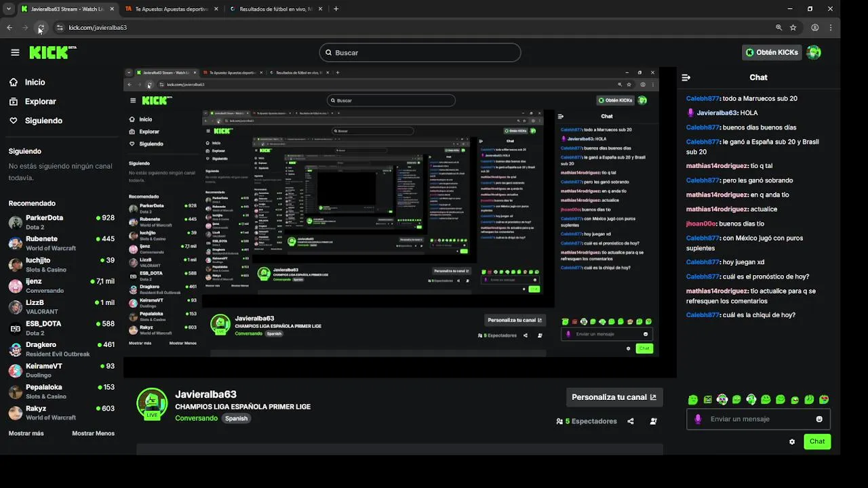This screenshot has width=868, height=488.
Task: Click the KICK logo
Action: pyautogui.click(x=52, y=52)
